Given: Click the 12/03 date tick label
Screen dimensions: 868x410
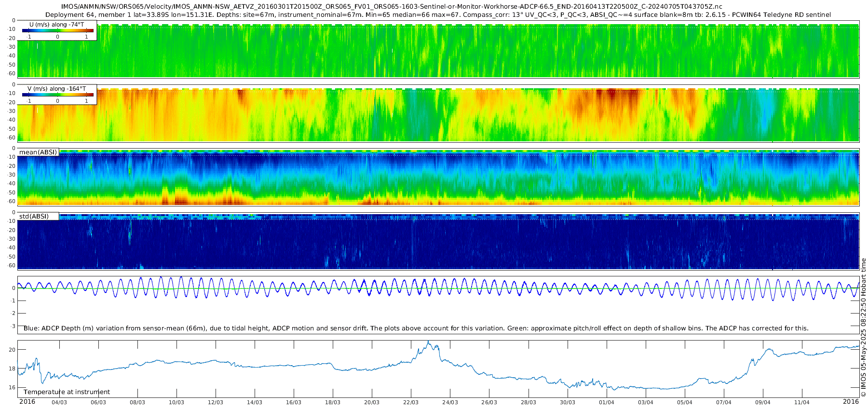Looking at the screenshot, I should pos(216,402).
